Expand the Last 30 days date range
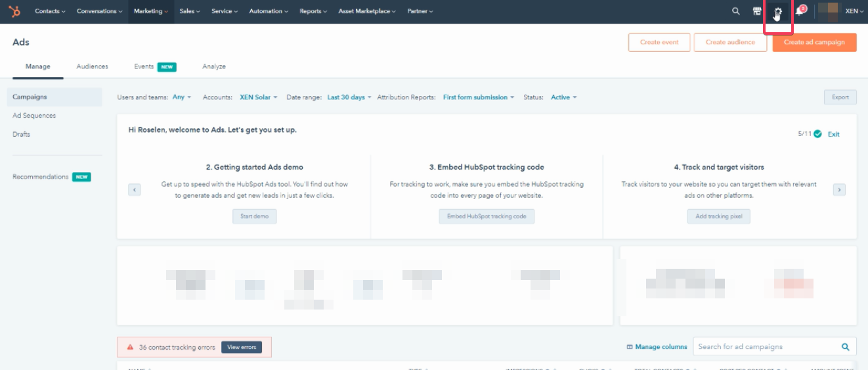This screenshot has height=370, width=868. click(x=349, y=97)
